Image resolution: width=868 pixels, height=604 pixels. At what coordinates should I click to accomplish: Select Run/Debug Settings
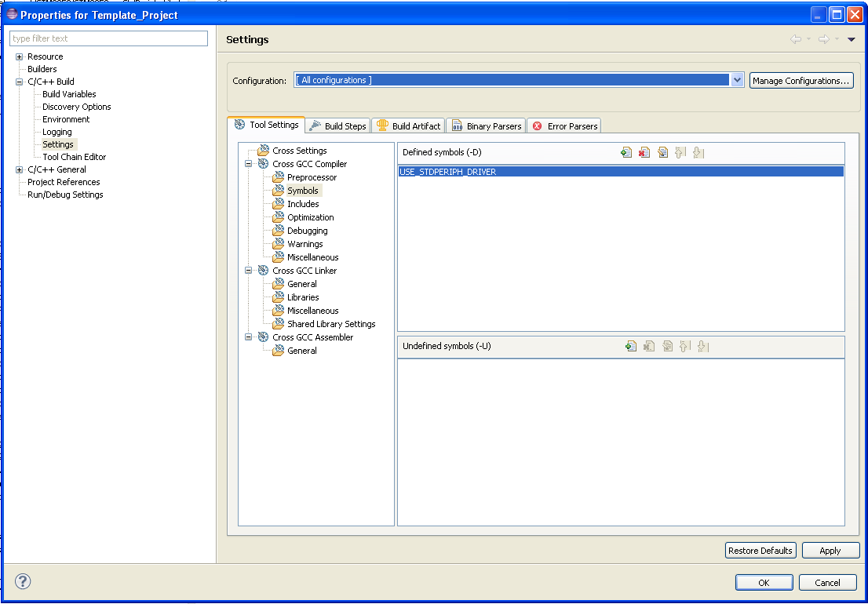point(65,195)
